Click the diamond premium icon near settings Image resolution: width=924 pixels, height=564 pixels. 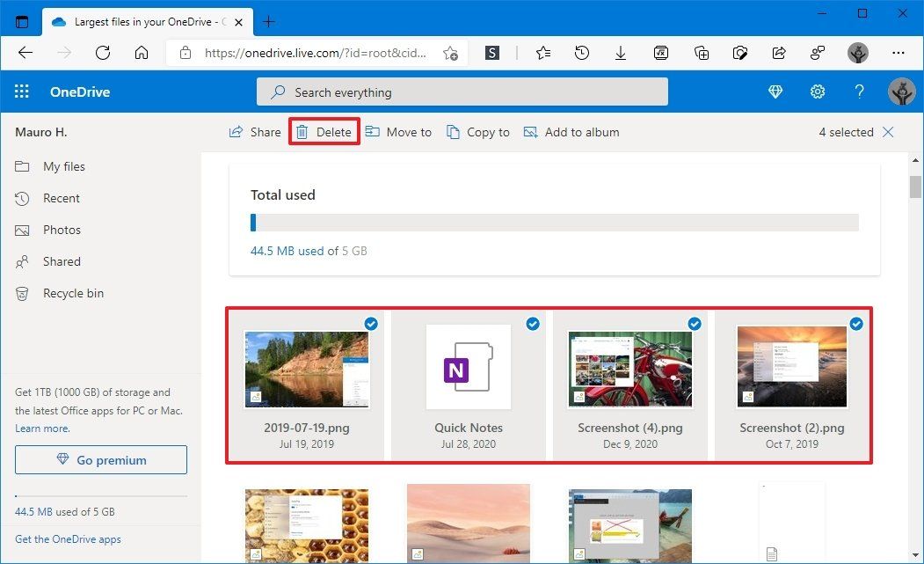(775, 91)
